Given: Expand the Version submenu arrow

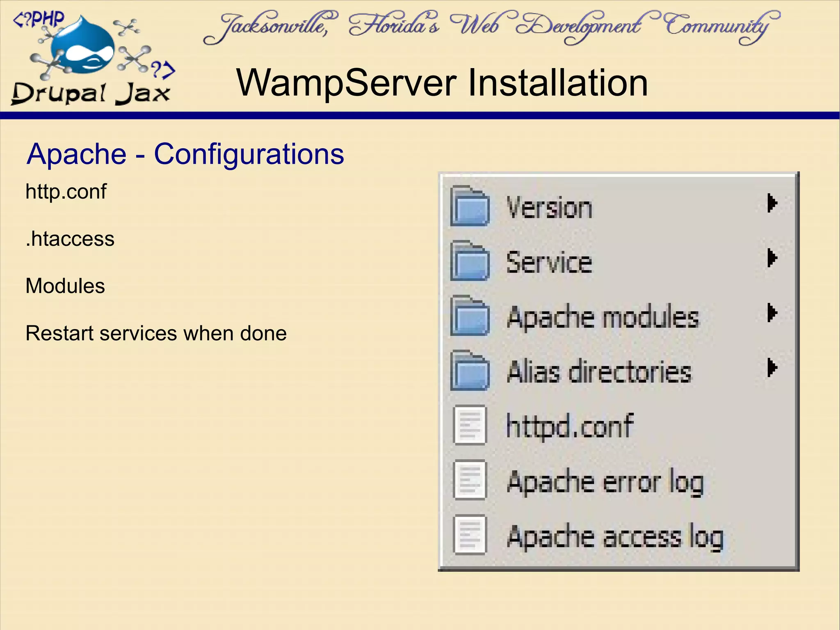Looking at the screenshot, I should [x=772, y=203].
